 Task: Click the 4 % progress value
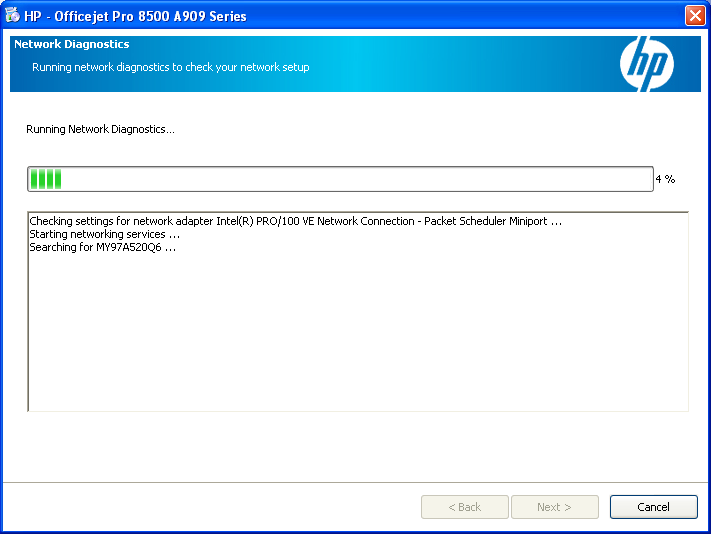click(665, 179)
